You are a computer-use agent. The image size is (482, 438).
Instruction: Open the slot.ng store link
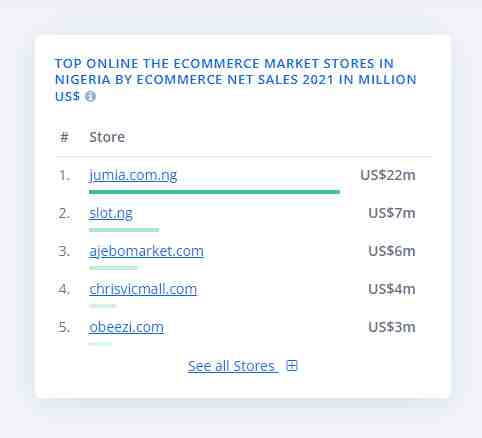(x=111, y=213)
